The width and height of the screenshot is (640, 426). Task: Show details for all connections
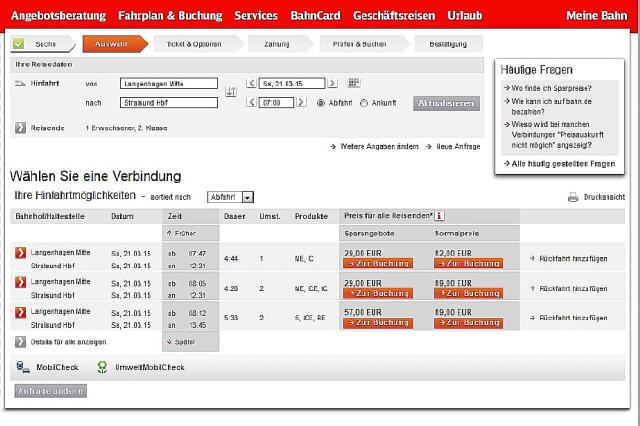point(20,342)
